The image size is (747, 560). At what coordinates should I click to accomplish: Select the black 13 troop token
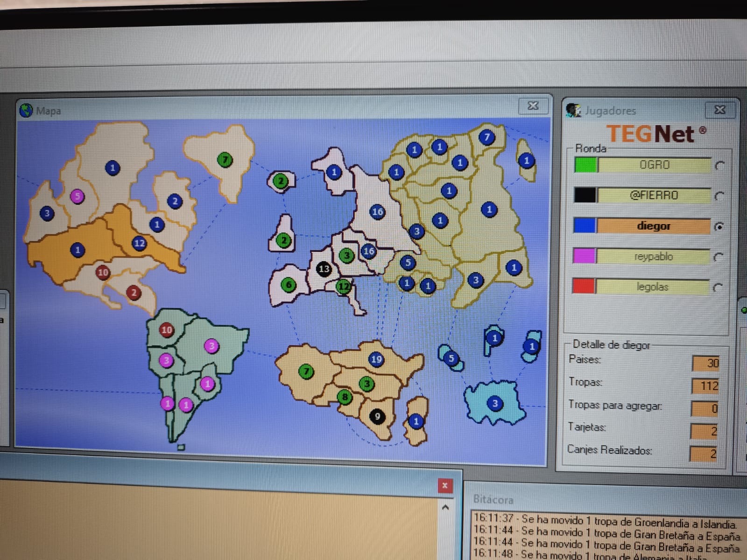(324, 268)
